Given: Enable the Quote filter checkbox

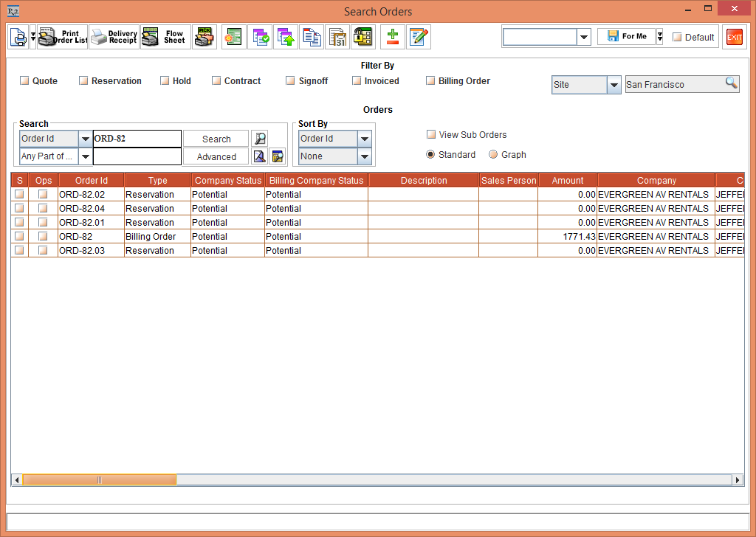Looking at the screenshot, I should (x=24, y=81).
